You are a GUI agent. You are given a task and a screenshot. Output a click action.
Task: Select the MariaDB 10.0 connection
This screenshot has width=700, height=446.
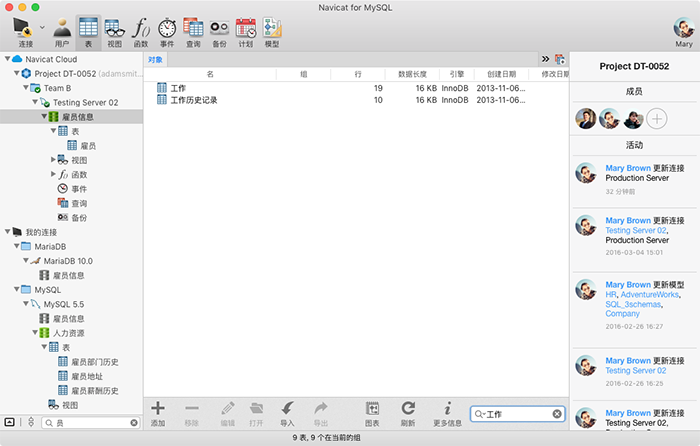(62, 261)
